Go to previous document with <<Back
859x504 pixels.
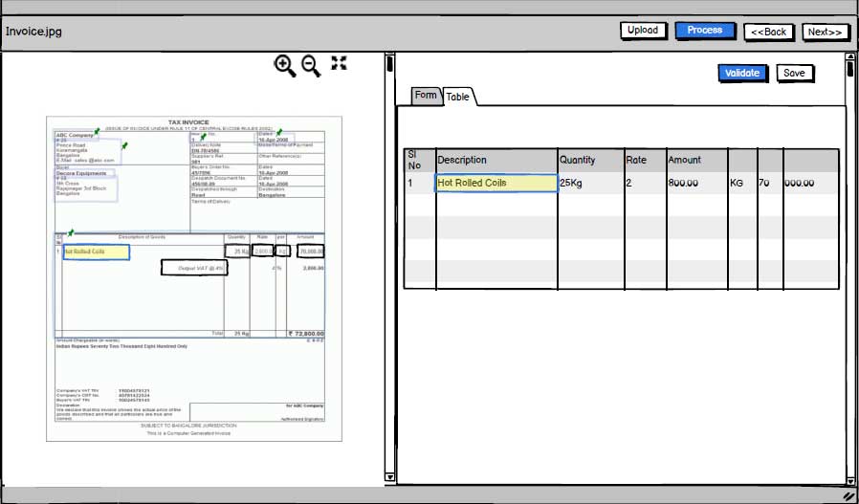pos(768,32)
